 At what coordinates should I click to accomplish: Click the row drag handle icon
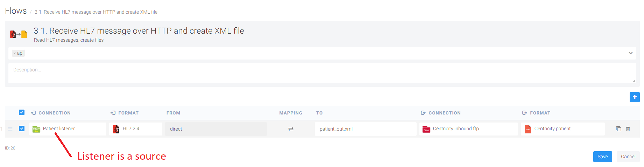tap(10, 129)
